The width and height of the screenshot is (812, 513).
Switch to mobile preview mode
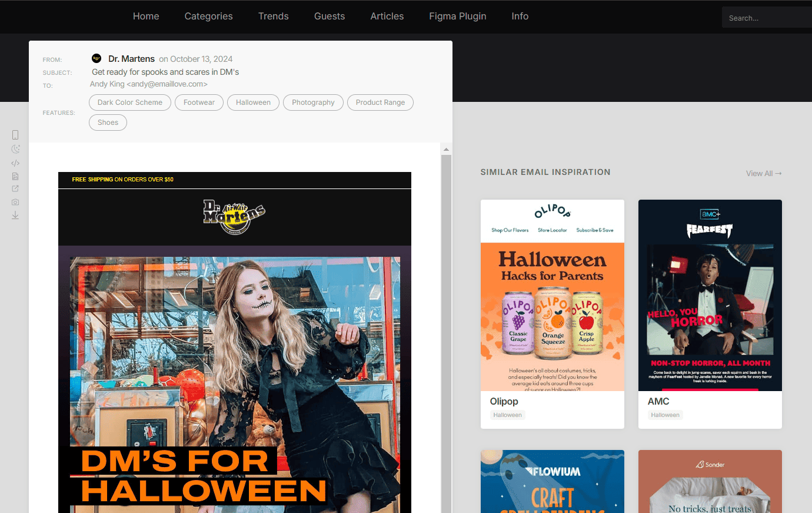(15, 134)
